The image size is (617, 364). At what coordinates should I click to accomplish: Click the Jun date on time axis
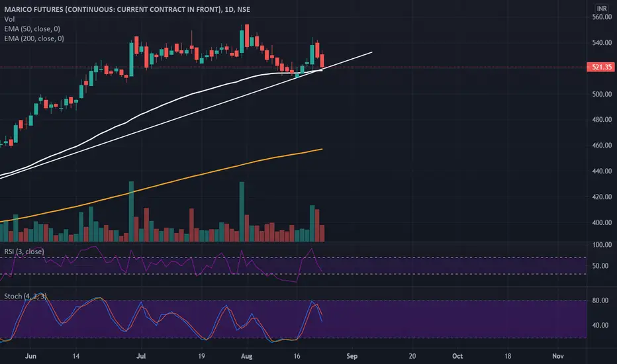point(30,356)
